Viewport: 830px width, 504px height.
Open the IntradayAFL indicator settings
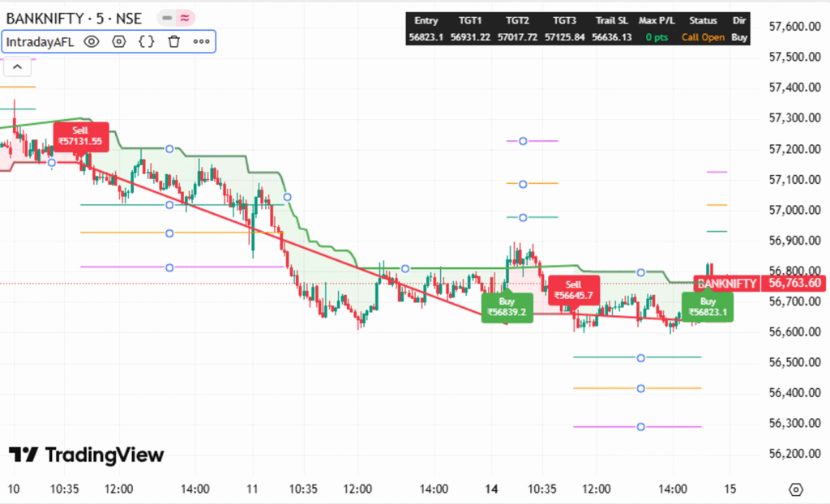118,41
